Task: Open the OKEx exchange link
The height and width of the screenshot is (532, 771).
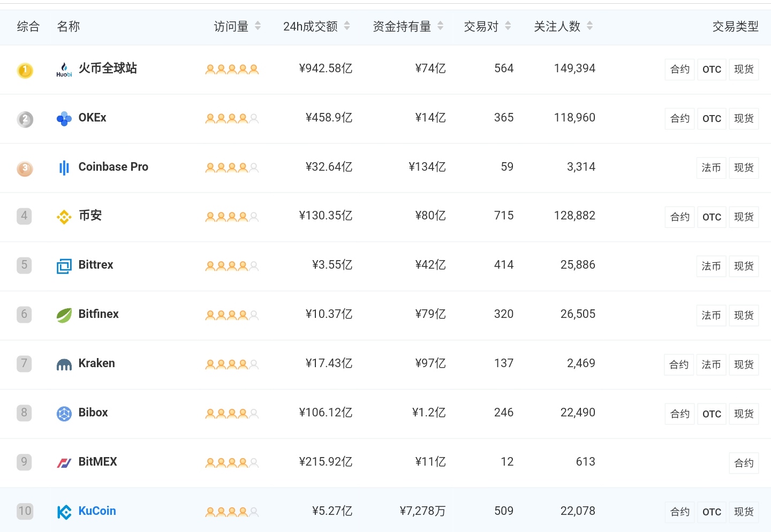Action: (x=93, y=117)
